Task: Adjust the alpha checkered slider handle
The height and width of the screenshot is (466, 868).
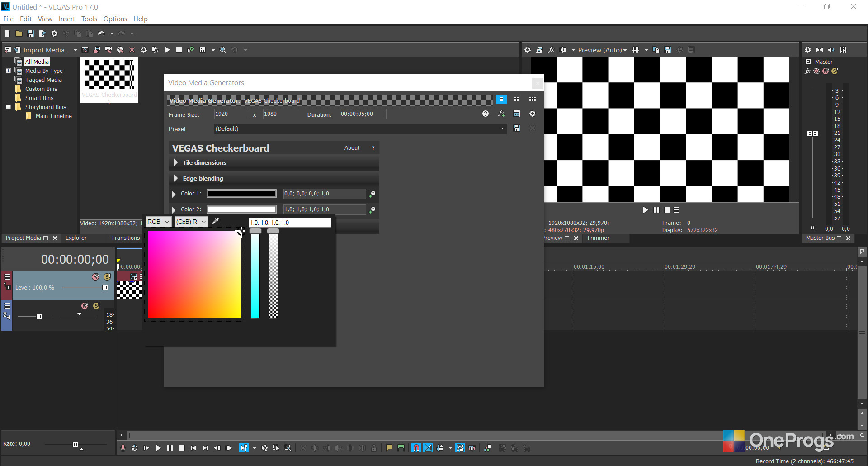Action: (273, 231)
